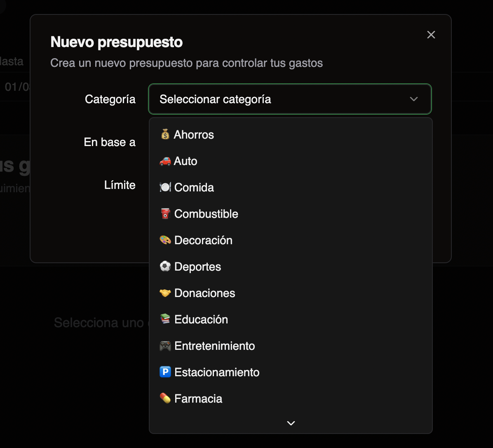
Task: Click the books Educación icon
Action: tap(165, 319)
